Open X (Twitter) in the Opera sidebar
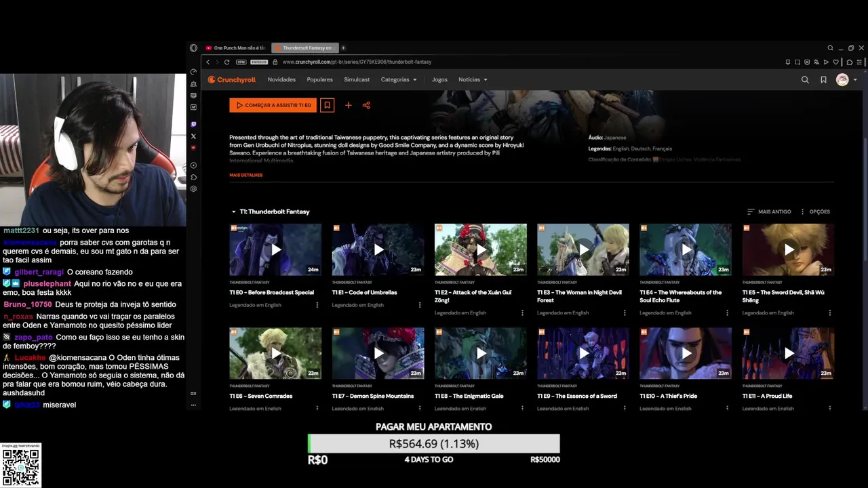 pos(193,136)
